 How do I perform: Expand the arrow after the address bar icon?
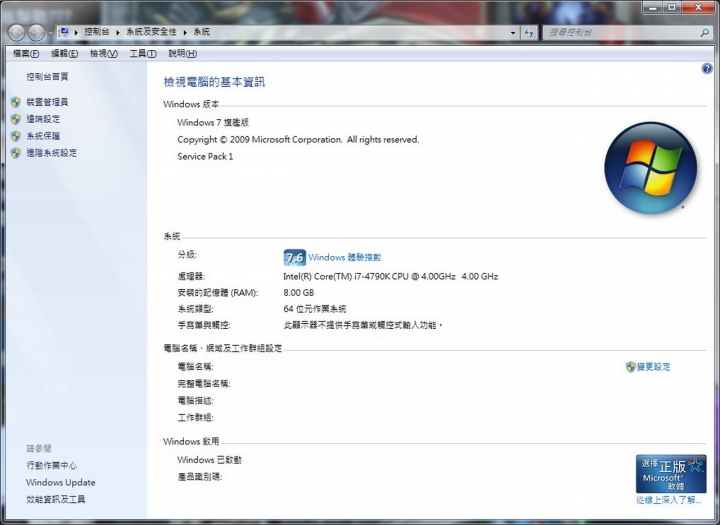pyautogui.click(x=76, y=32)
